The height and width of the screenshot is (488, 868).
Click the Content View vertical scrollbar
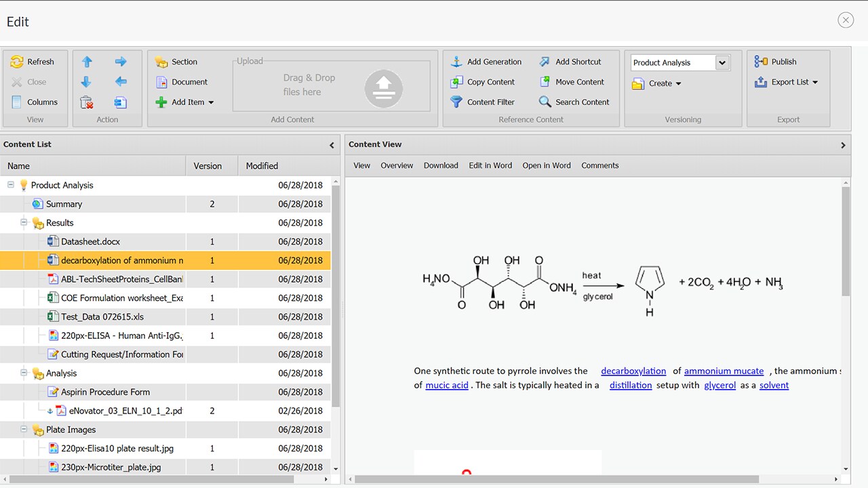(846, 241)
